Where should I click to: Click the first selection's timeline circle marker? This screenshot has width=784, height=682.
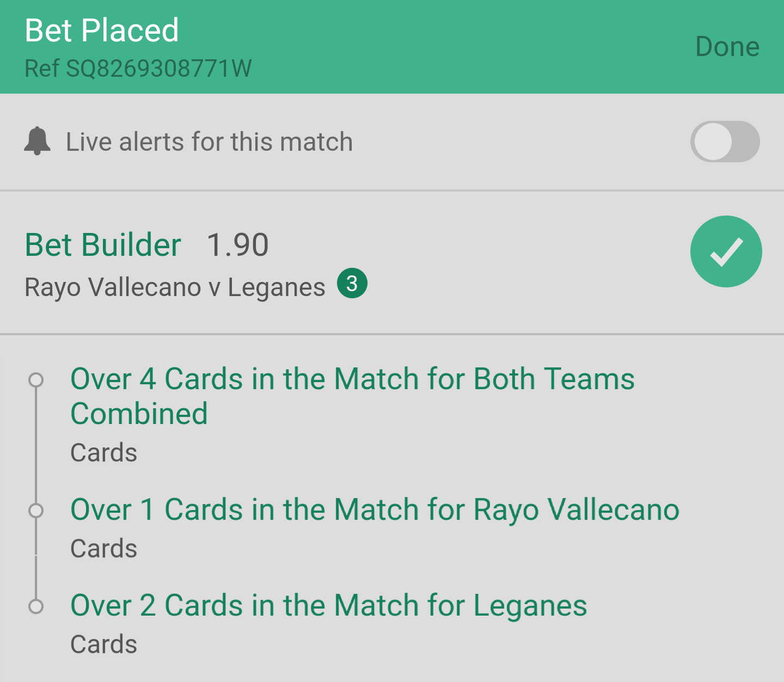click(36, 379)
